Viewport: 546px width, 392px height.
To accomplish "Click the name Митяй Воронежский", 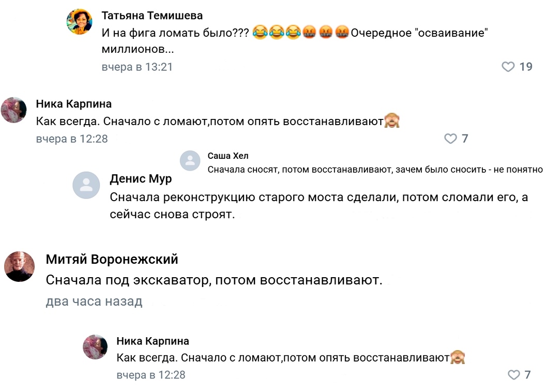I will pyautogui.click(x=112, y=259).
